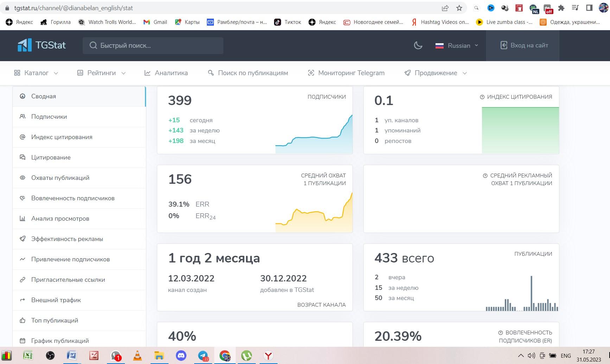
Task: Click the browser address bar URL
Action: click(74, 8)
